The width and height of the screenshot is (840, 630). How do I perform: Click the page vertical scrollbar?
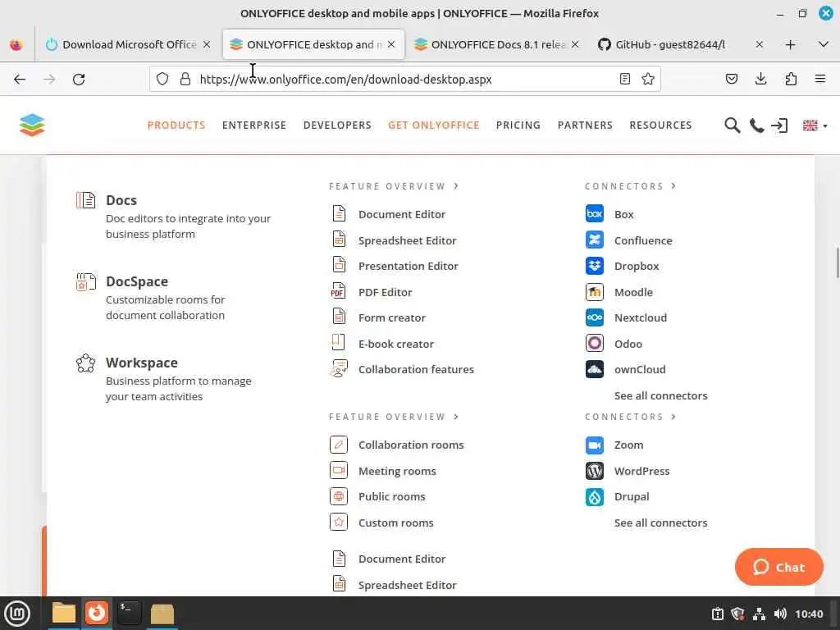[x=837, y=262]
